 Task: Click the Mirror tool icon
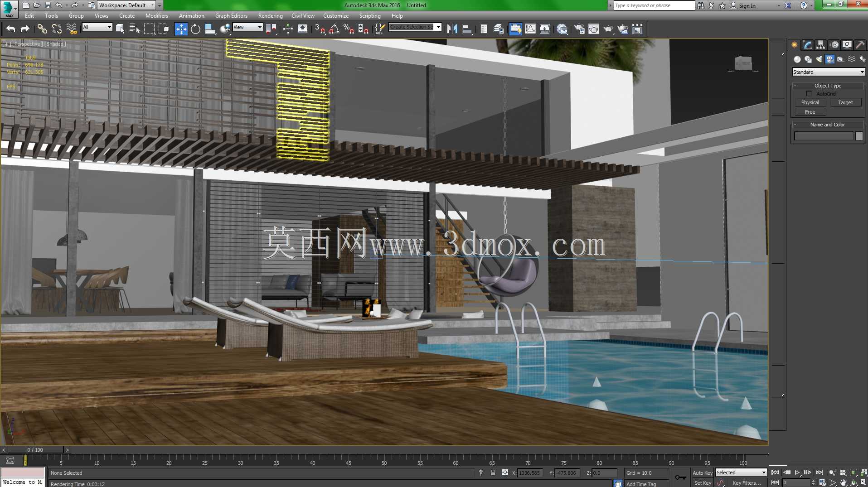click(452, 29)
